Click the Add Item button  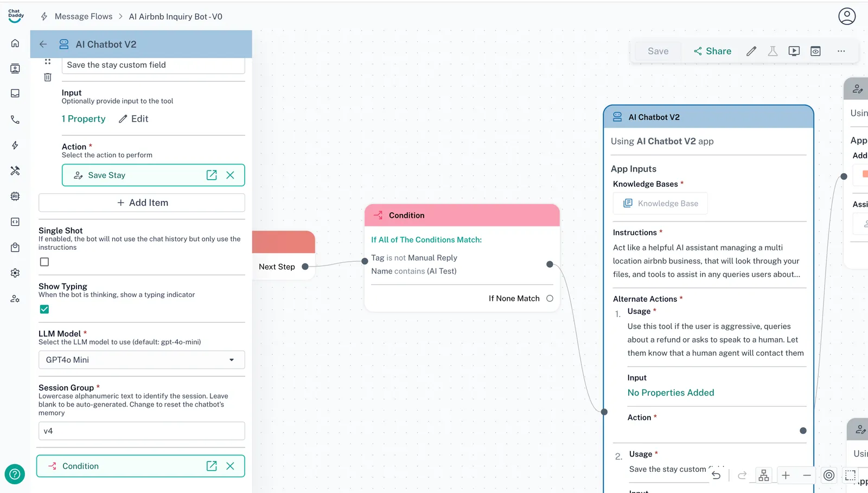click(142, 203)
